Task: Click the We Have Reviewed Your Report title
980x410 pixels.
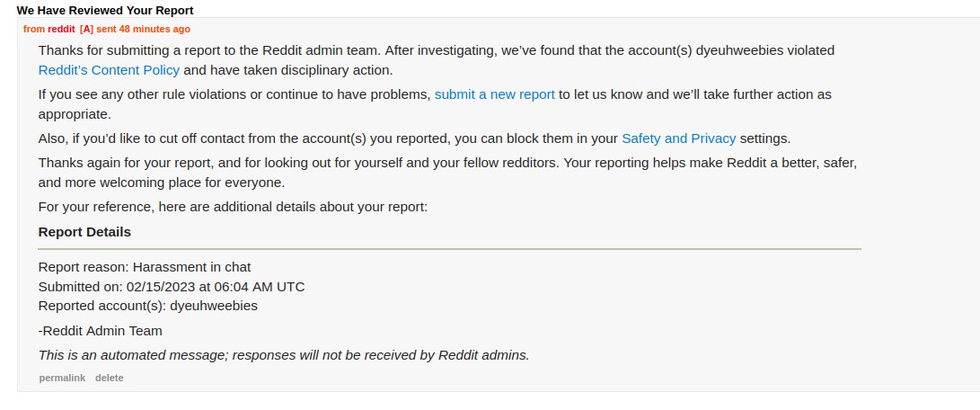Action: [104, 11]
